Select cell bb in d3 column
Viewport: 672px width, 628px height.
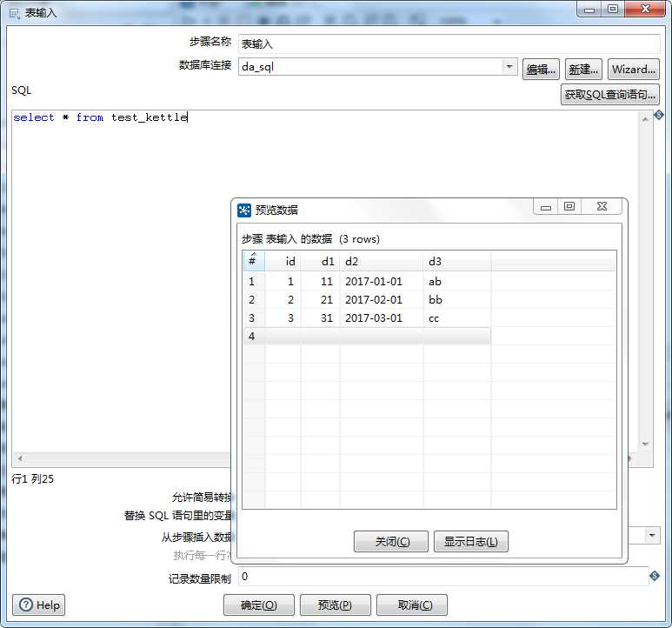457,299
